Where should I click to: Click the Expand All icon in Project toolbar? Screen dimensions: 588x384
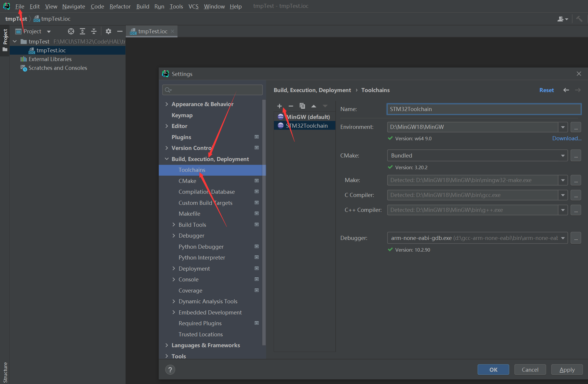pos(82,31)
